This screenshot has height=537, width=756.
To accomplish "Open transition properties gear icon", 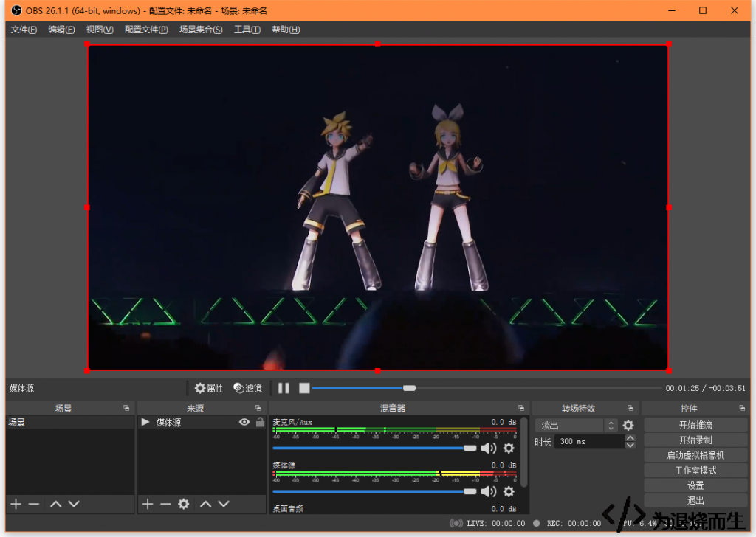I will pos(628,426).
